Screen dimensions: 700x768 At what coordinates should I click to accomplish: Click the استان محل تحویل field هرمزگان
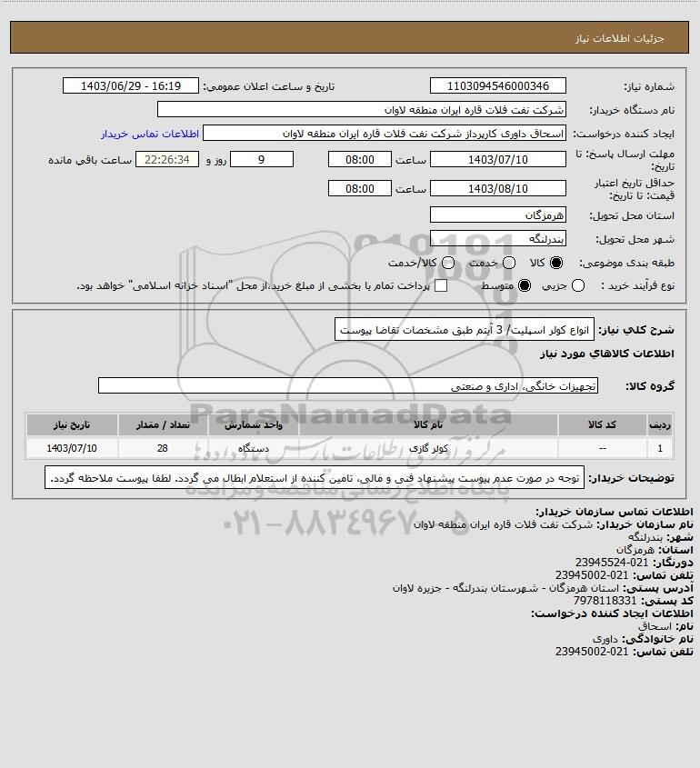497,215
